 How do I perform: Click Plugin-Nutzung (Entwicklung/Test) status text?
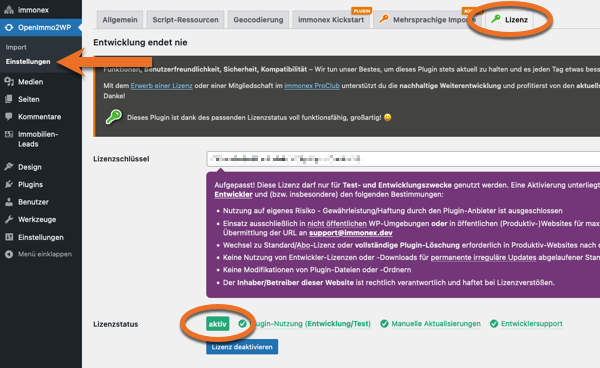pyautogui.click(x=311, y=324)
